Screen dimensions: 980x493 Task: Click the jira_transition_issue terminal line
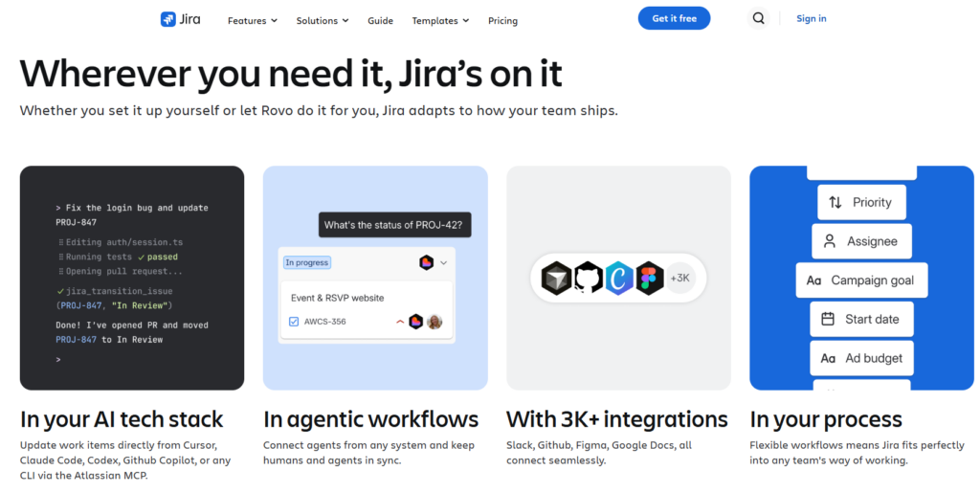pyautogui.click(x=120, y=291)
